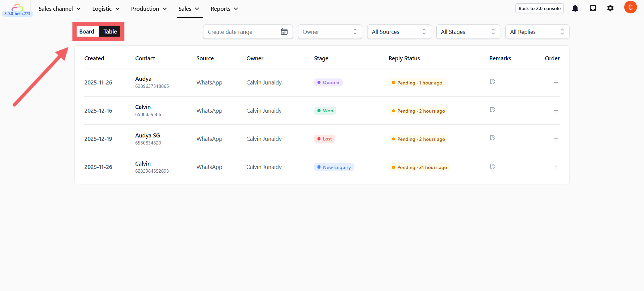Open the Owner filter dropdown

pos(330,32)
